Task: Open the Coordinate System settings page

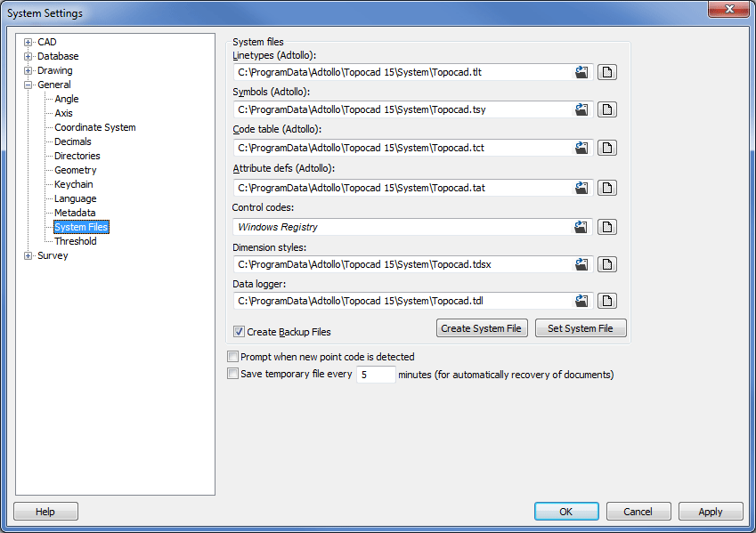Action: (94, 127)
